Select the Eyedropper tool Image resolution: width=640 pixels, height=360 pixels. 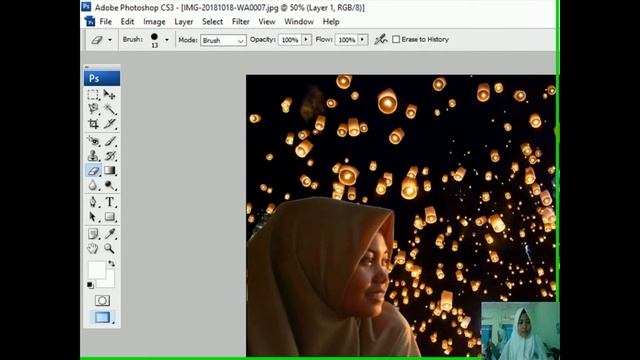(x=109, y=233)
